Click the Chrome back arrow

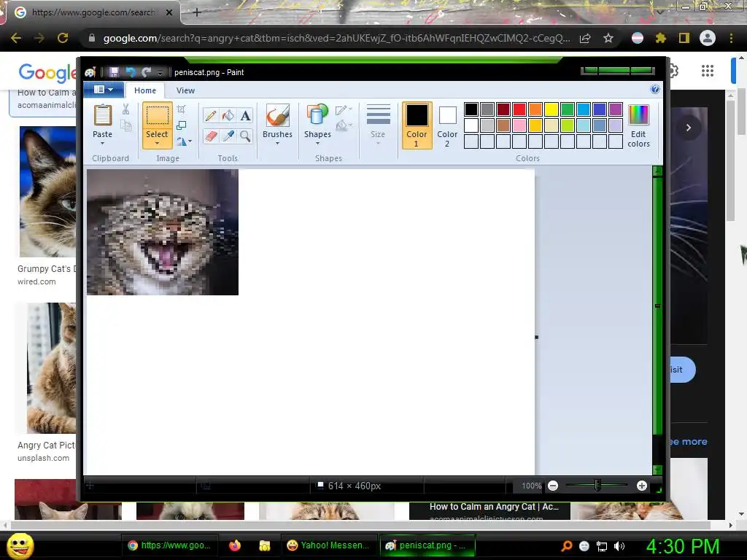(16, 38)
